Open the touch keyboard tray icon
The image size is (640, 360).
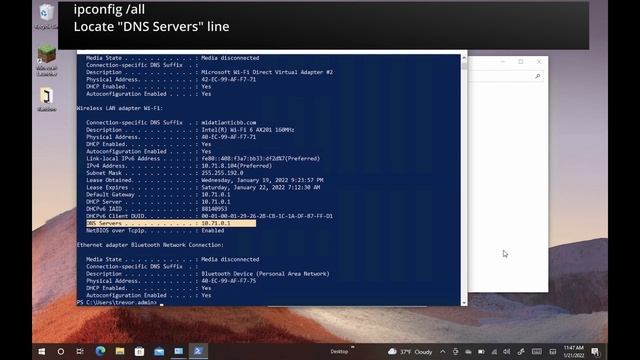[537, 351]
